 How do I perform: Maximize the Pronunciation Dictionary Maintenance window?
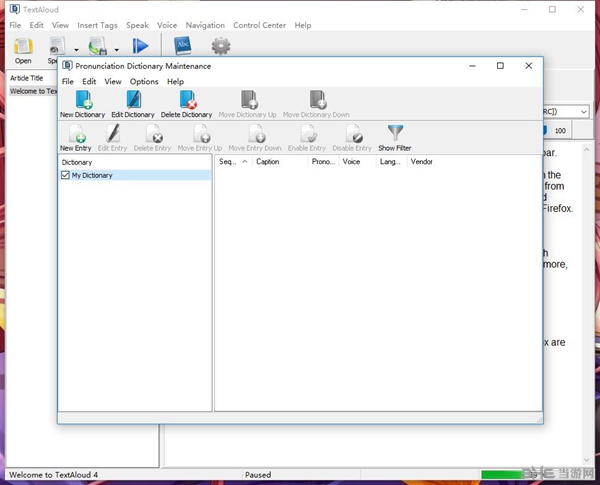500,66
